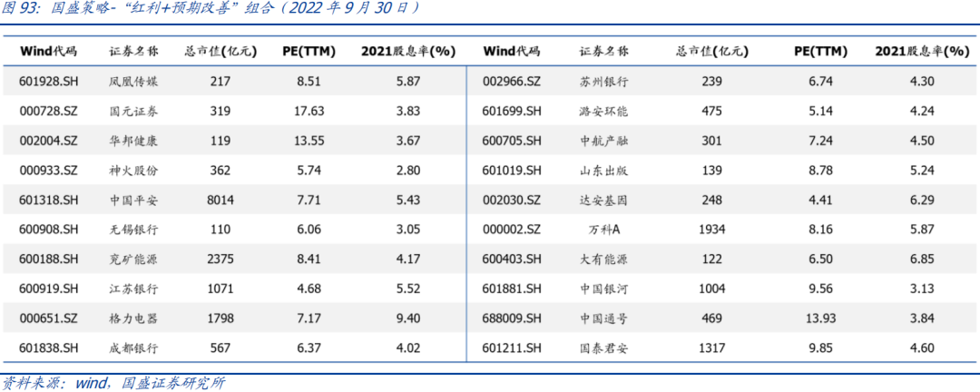The width and height of the screenshot is (980, 392).
Task: Select the code 002030.SZ
Action: tap(511, 200)
